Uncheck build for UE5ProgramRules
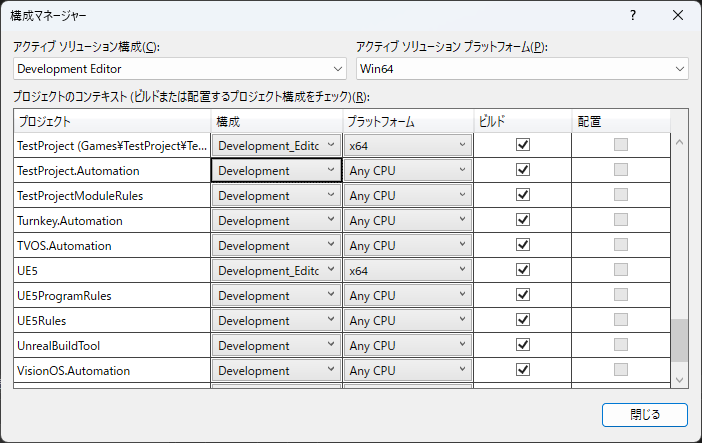Image resolution: width=702 pixels, height=443 pixels. pyautogui.click(x=523, y=295)
